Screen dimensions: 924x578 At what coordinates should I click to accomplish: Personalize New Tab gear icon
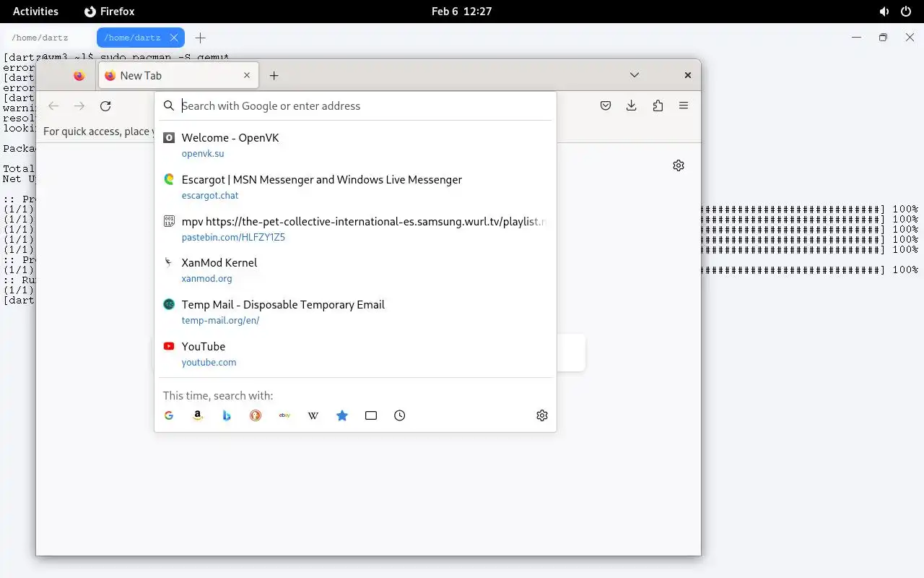(679, 165)
